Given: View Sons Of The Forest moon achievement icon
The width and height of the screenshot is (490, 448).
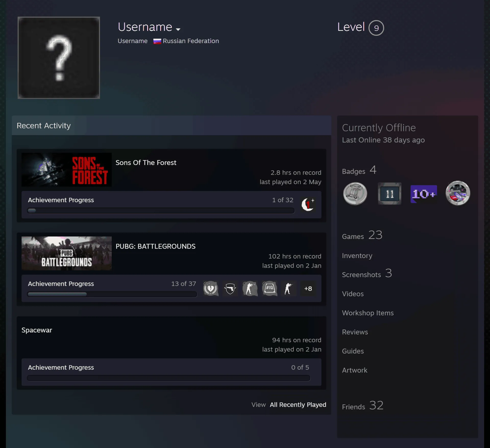Looking at the screenshot, I should tap(308, 204).
